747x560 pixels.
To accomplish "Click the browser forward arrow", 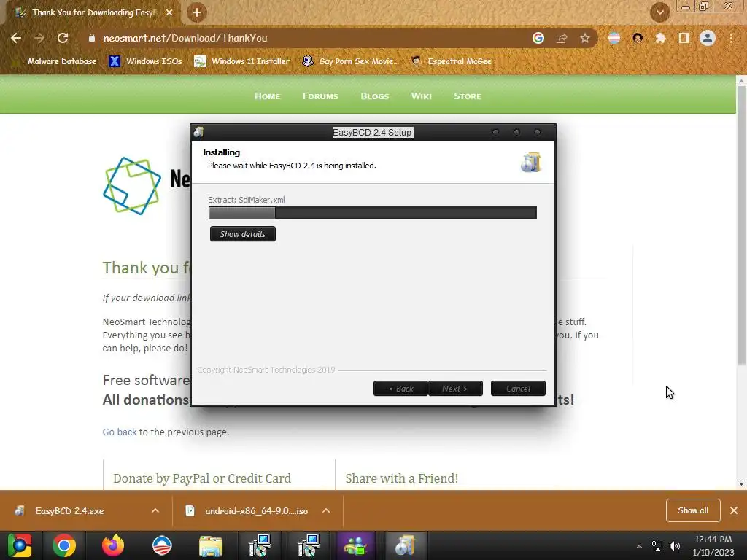I will 39,38.
